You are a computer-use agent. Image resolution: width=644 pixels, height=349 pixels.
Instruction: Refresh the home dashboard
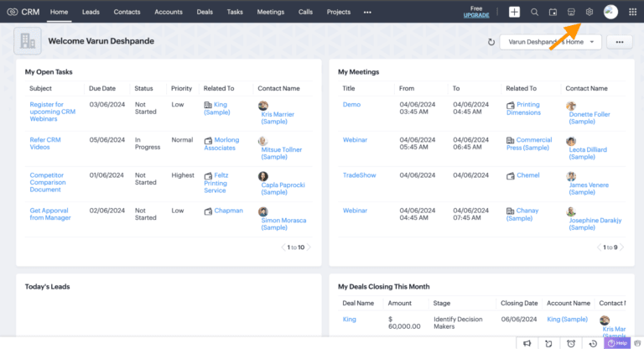pos(491,41)
